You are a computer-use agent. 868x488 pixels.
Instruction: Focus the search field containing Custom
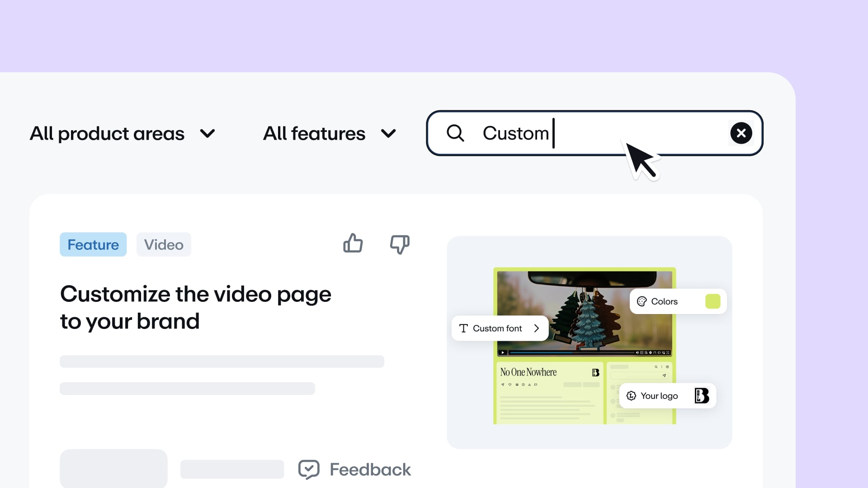[x=594, y=133]
